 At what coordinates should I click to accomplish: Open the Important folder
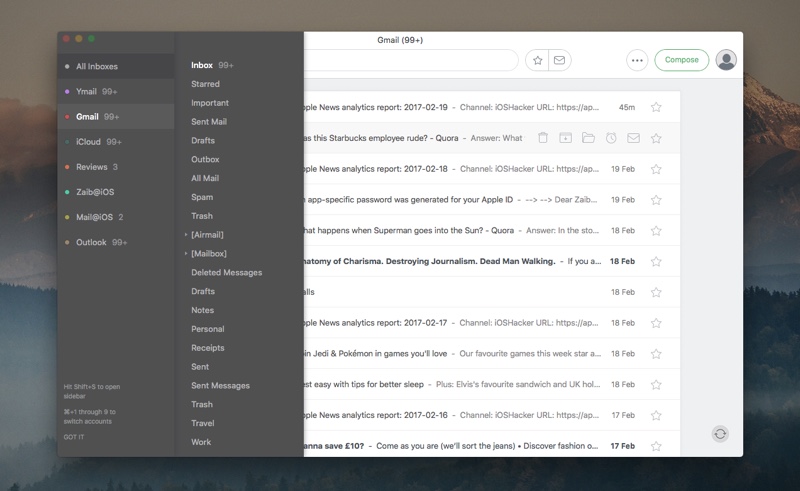pos(210,103)
